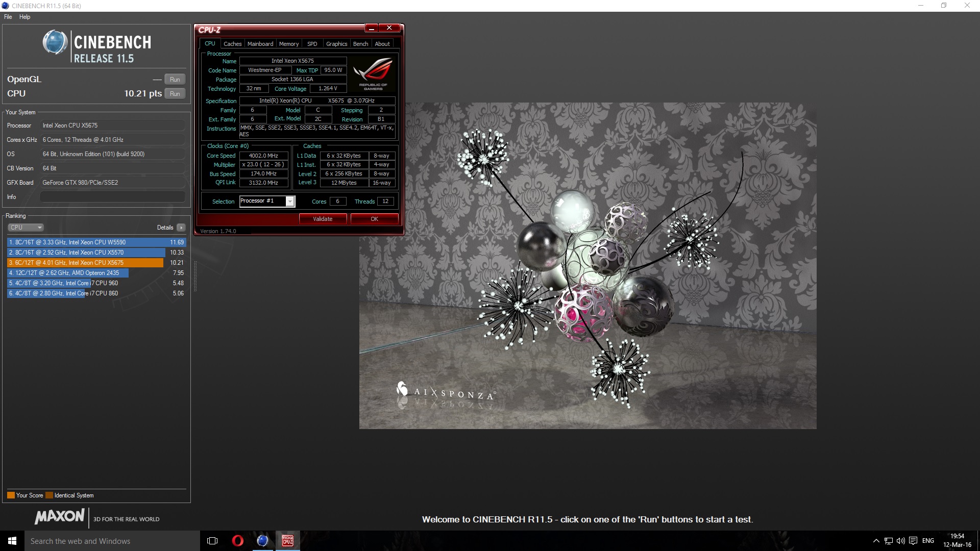The height and width of the screenshot is (551, 980).
Task: Click the Validate button in CPU-Z
Action: (x=323, y=219)
